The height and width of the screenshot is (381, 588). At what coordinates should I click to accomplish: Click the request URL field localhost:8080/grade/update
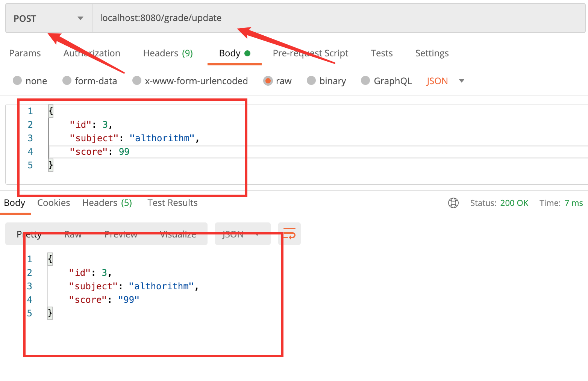338,18
